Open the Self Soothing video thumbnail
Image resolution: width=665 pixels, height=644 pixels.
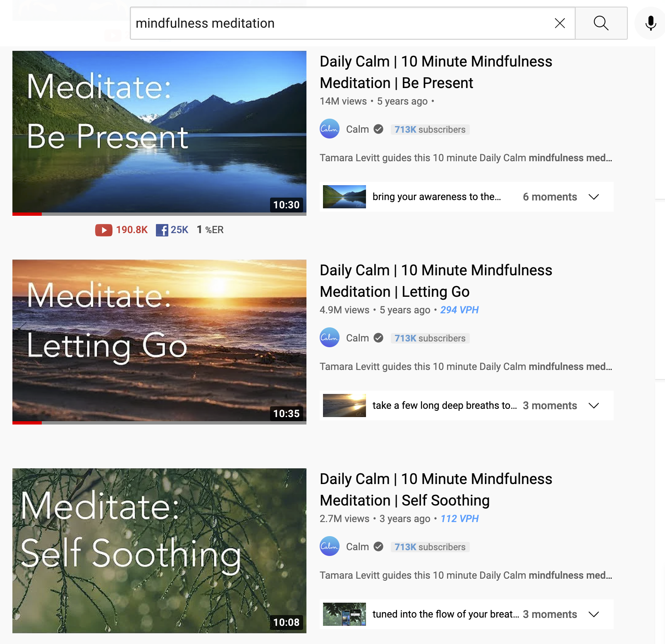[x=159, y=551]
